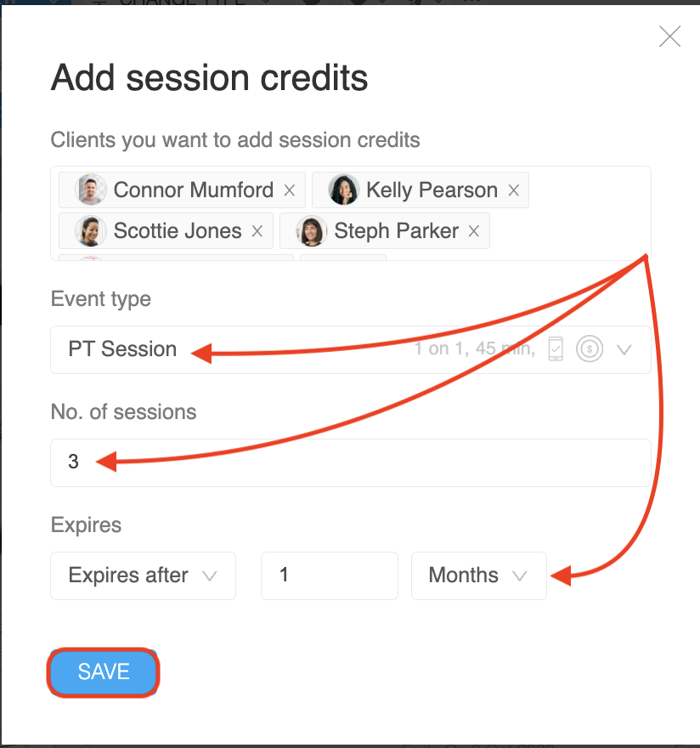Click Kelly Pearson's profile photo
Image resolution: width=700 pixels, height=748 pixels.
343,190
